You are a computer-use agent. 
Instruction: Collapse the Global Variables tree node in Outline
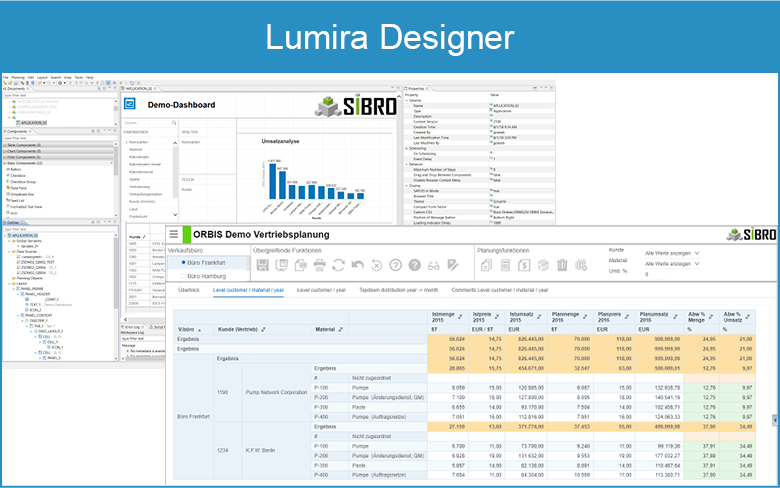(x=10, y=241)
